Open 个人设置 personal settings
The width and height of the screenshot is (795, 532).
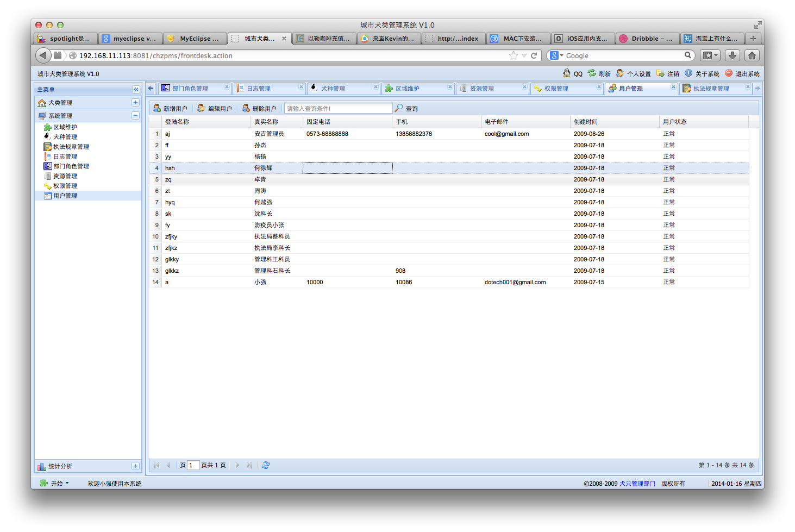point(634,73)
